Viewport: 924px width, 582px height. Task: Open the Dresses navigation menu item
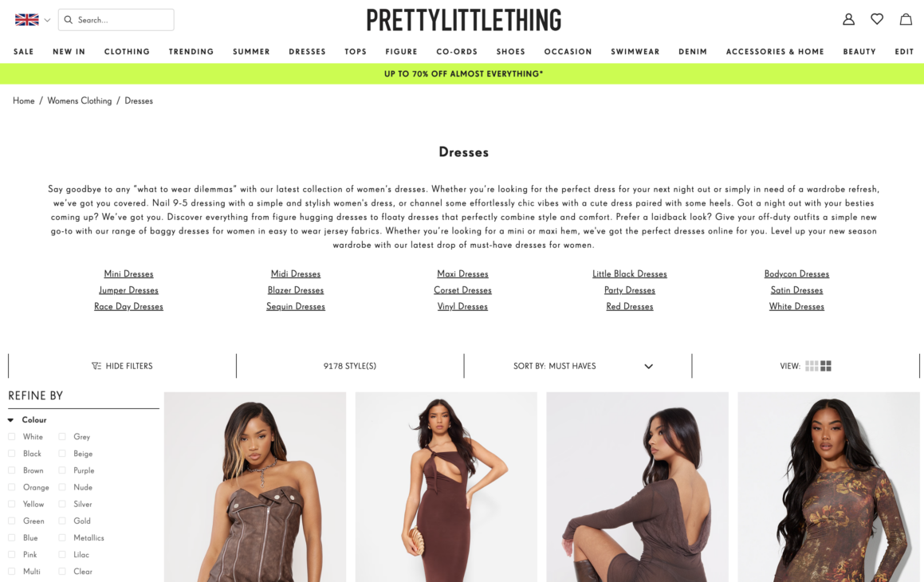[307, 52]
